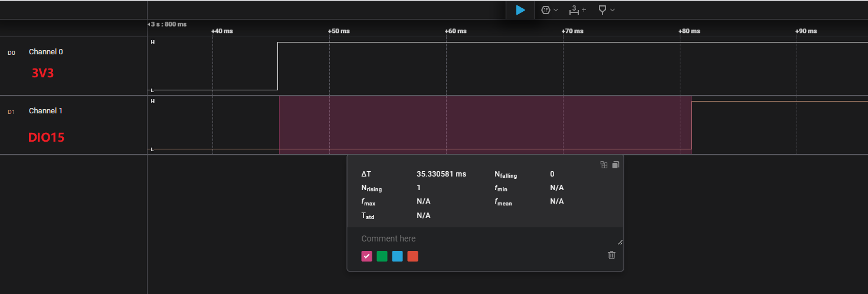
Task: Open the timing marker dropdown in toolbar
Action: [x=607, y=10]
